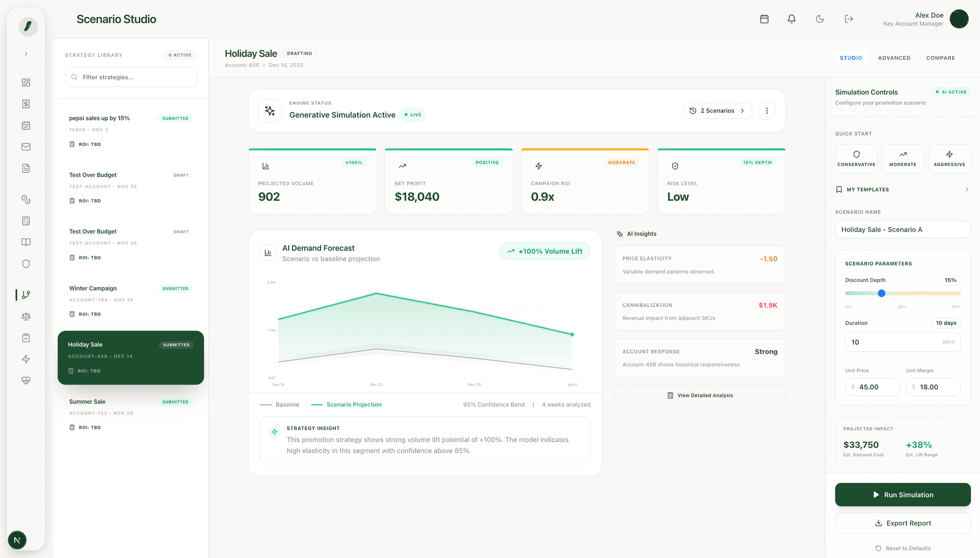Viewport: 980px width, 558px height.
Task: Expand the sidebar with chevron arrow
Action: pos(26,54)
